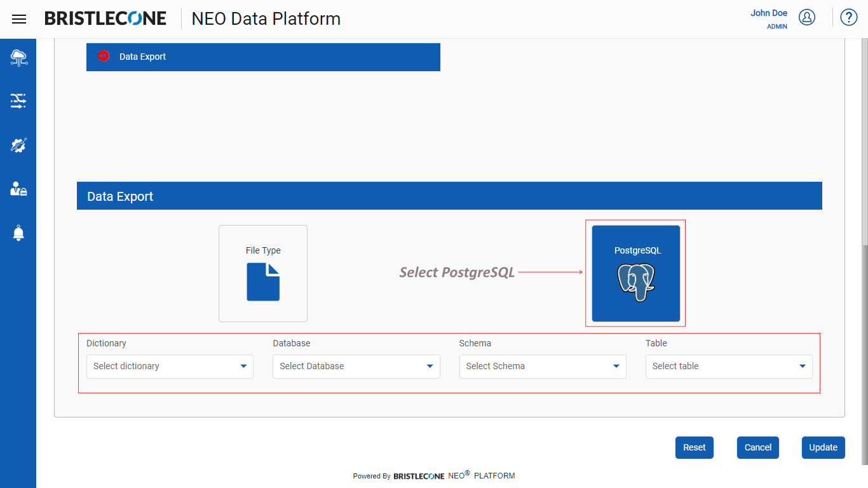Click the Reset button
The height and width of the screenshot is (488, 868).
pos(695,447)
